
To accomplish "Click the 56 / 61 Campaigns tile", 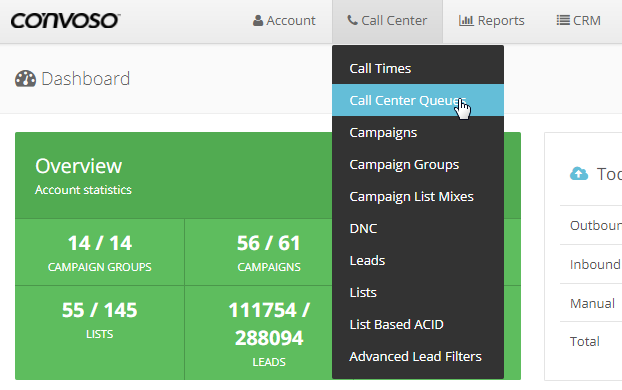I will pos(259,252).
